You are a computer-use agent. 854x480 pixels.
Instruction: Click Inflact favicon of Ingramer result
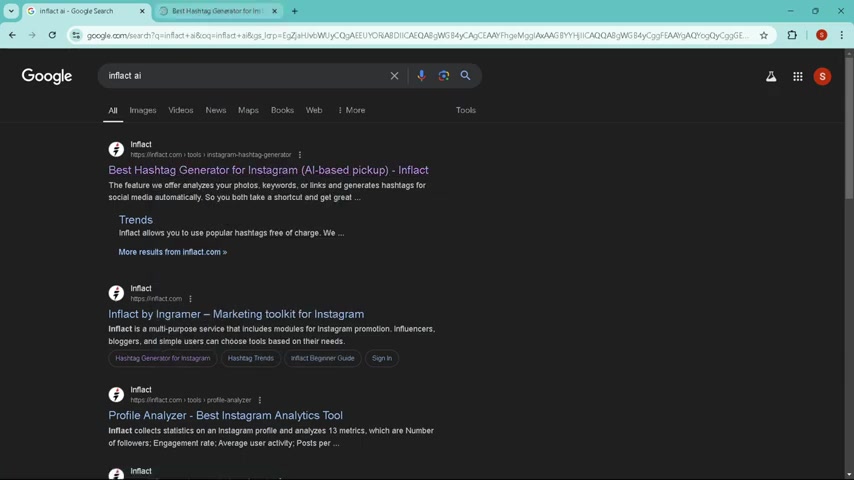tap(116, 293)
